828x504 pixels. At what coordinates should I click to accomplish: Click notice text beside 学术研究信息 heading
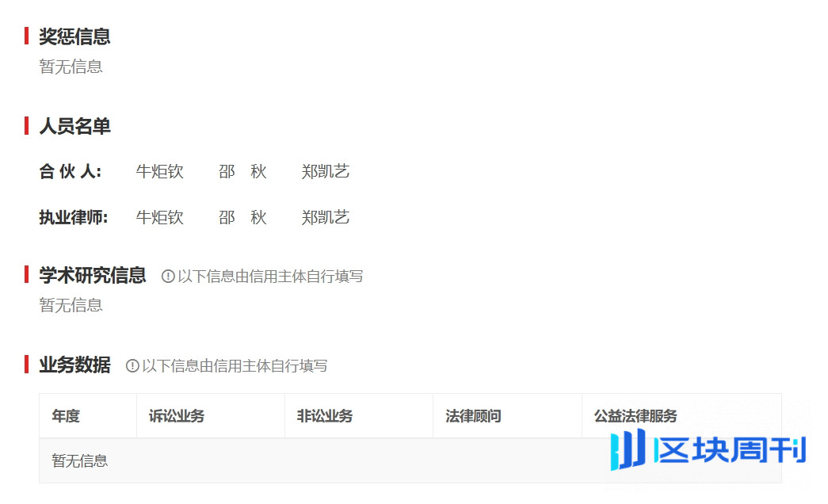270,277
